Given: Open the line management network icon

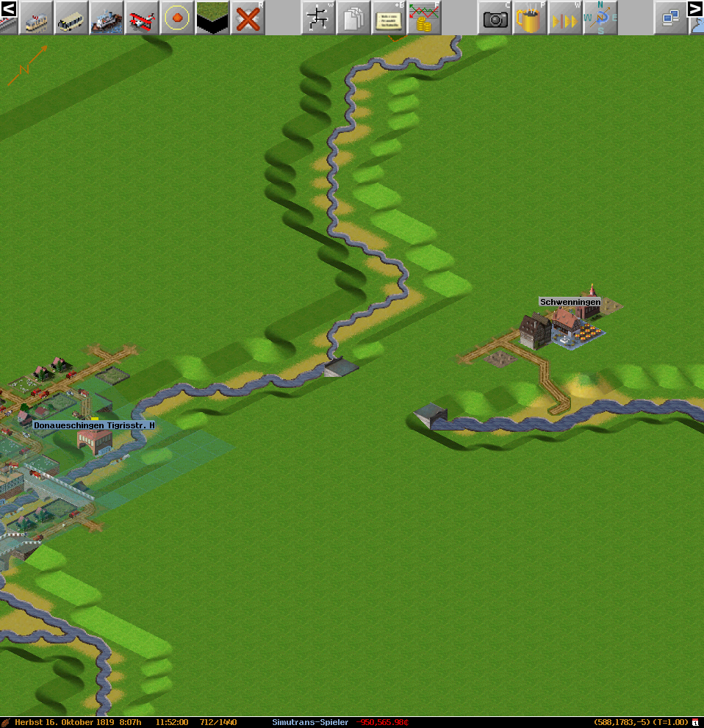Looking at the screenshot, I should tap(318, 18).
